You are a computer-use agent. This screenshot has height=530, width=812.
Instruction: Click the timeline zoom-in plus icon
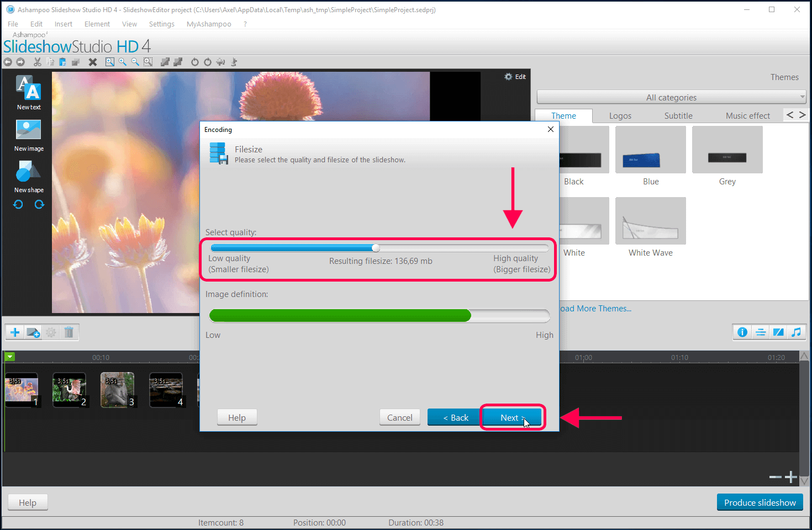click(791, 477)
